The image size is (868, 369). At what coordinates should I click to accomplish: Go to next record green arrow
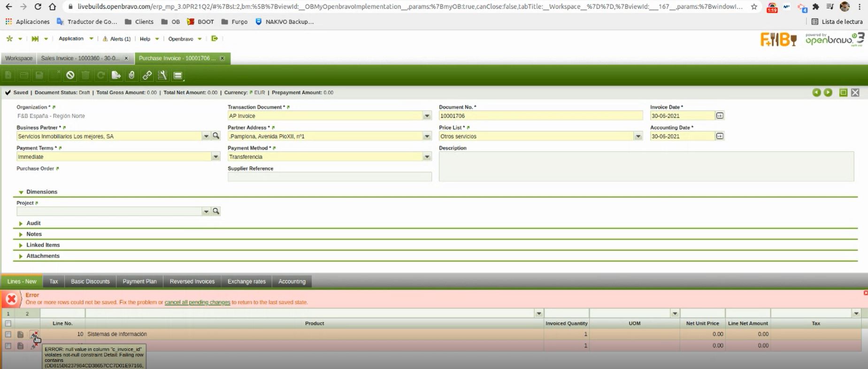pyautogui.click(x=828, y=93)
